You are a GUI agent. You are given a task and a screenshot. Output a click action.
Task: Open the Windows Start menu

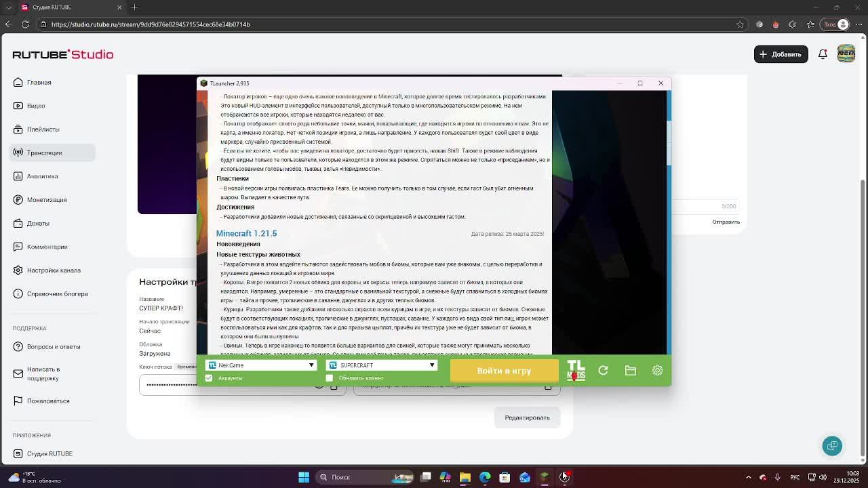(304, 477)
